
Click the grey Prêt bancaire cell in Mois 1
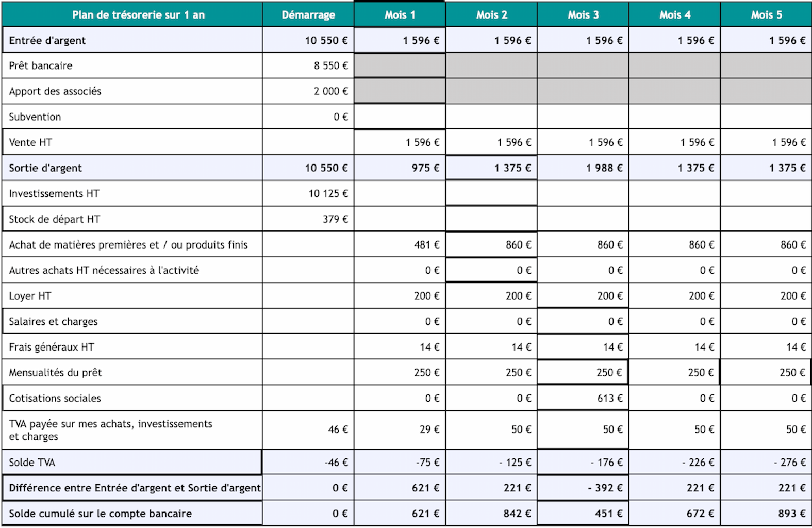pos(400,65)
